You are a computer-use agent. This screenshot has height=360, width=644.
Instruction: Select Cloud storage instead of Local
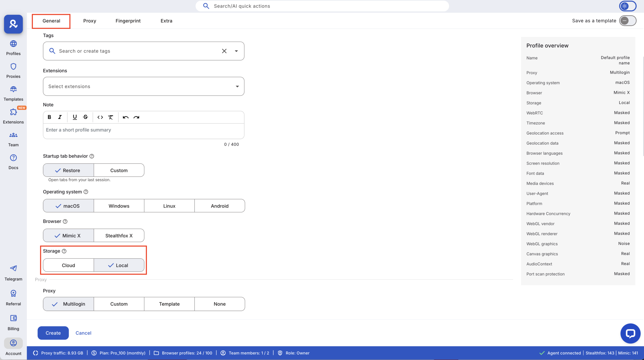(68, 265)
